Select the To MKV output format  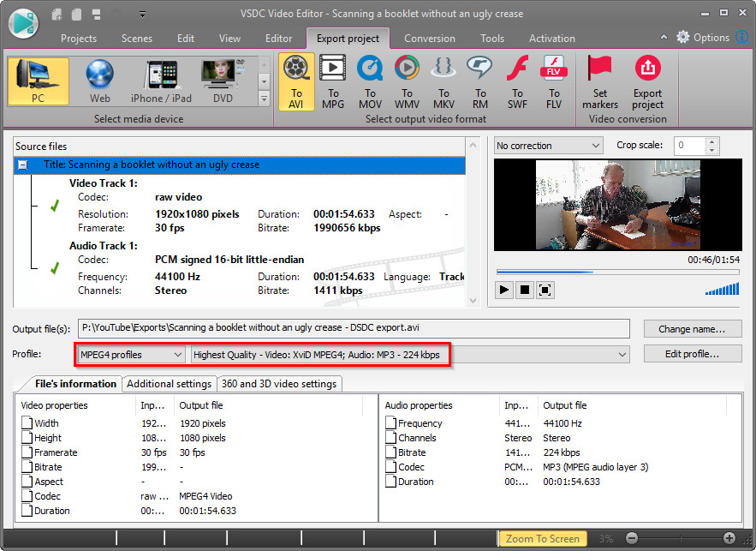pyautogui.click(x=443, y=80)
